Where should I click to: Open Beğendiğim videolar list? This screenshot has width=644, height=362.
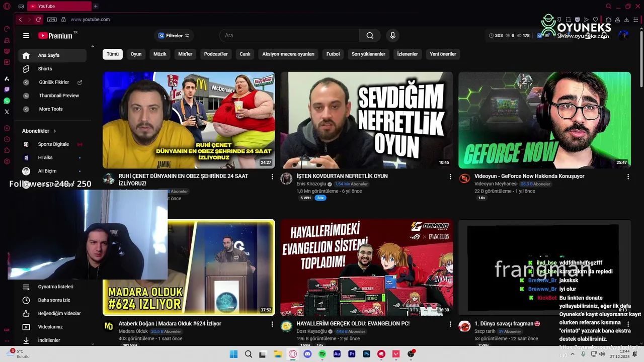pos(52,314)
